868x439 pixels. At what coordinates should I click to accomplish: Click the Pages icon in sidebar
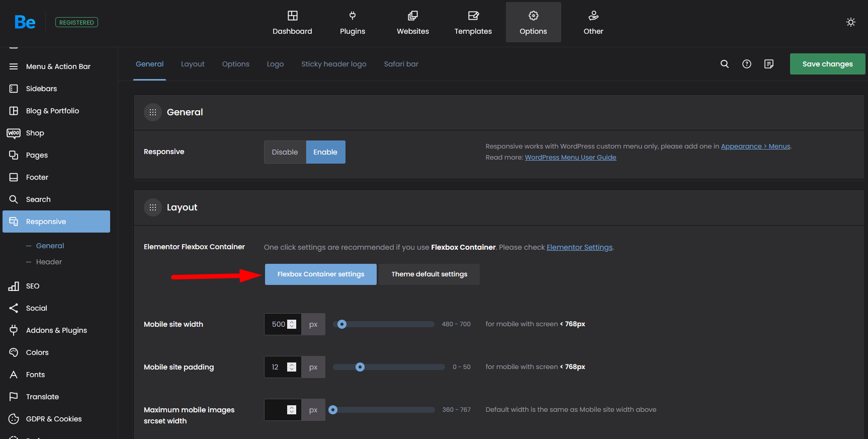click(14, 155)
